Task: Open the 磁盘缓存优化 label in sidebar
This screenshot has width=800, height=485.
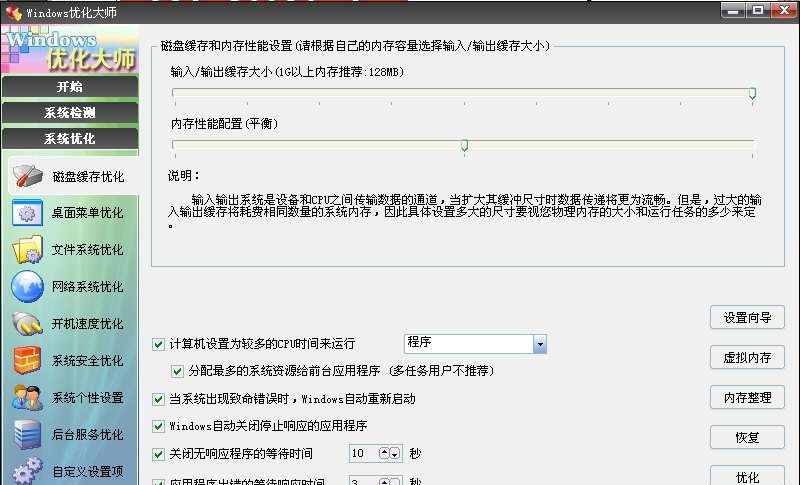Action: (x=88, y=176)
